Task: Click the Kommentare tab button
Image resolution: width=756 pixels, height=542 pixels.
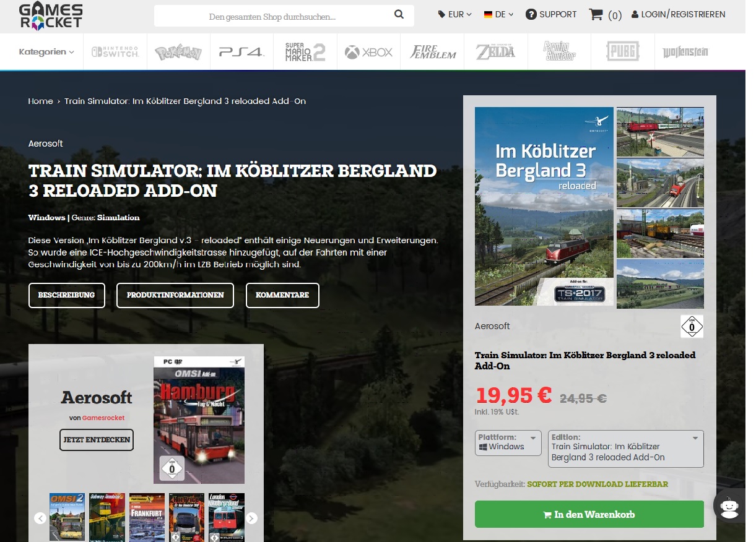Action: [282, 295]
